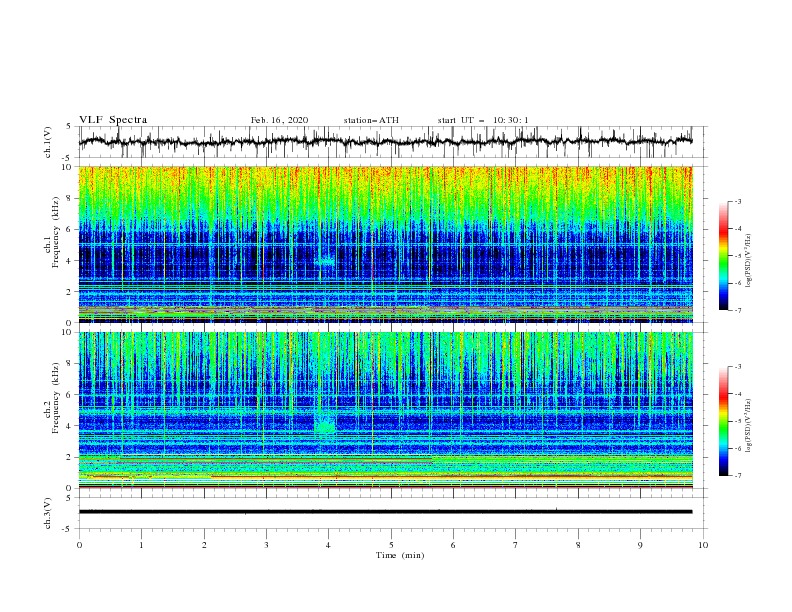Click the ch.2 spectrogram color bar
Viewport: 792px width, 612px height.
tap(724, 421)
